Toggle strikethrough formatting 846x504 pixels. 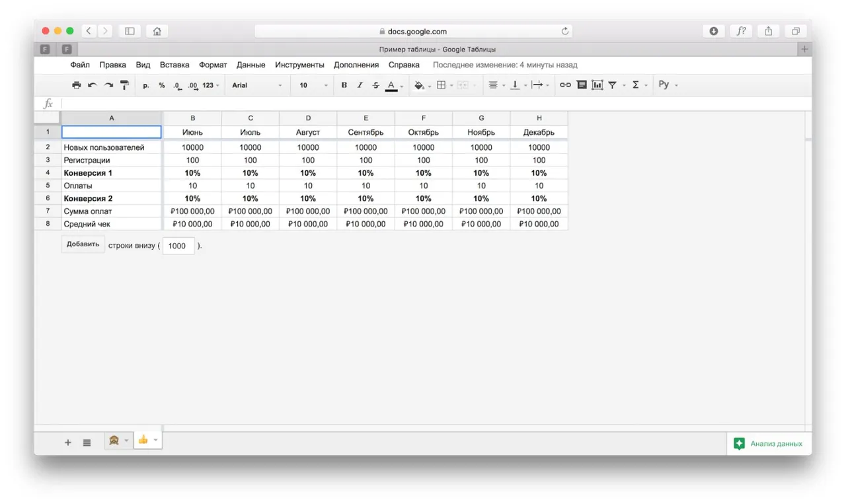coord(375,85)
